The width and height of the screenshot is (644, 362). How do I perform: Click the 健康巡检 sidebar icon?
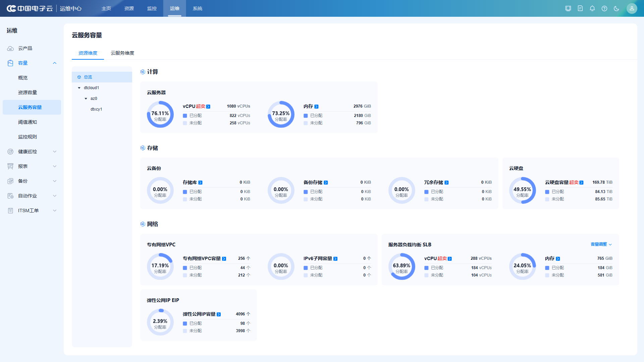10,152
